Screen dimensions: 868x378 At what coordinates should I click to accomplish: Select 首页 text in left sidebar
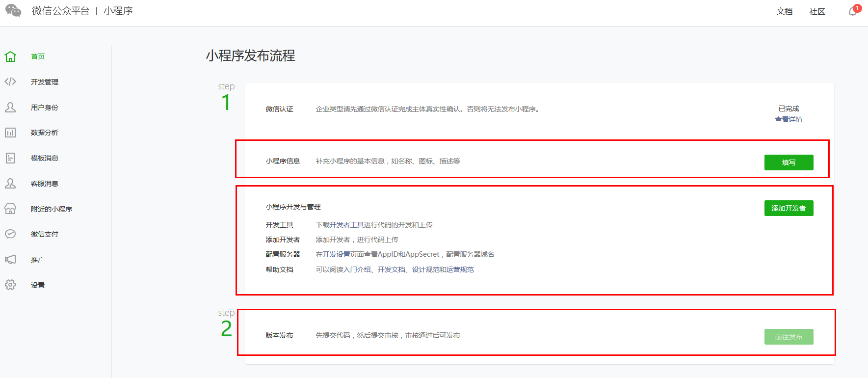point(38,56)
